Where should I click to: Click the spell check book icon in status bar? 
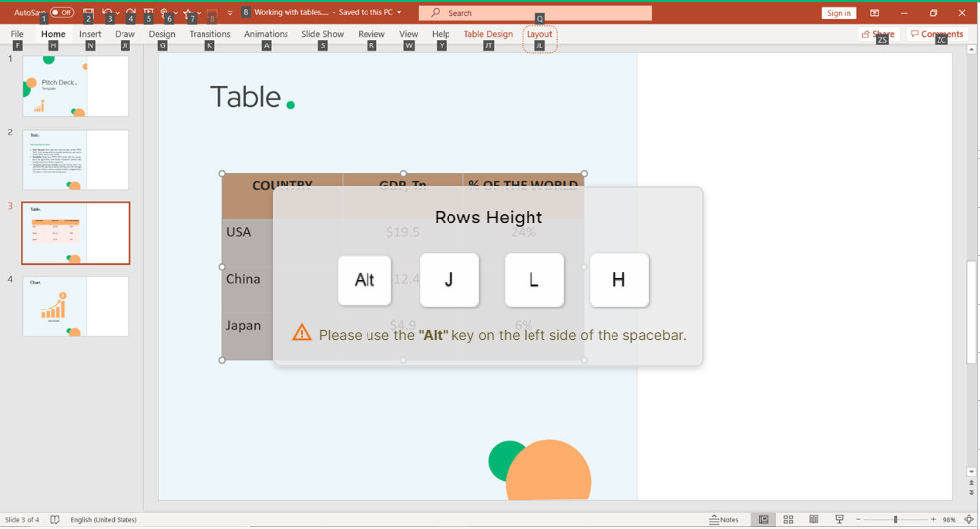coord(55,520)
